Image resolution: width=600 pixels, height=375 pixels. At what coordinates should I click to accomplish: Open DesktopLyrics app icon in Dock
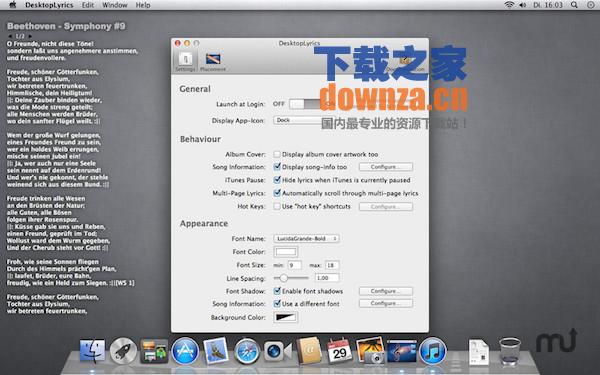pos(401,351)
